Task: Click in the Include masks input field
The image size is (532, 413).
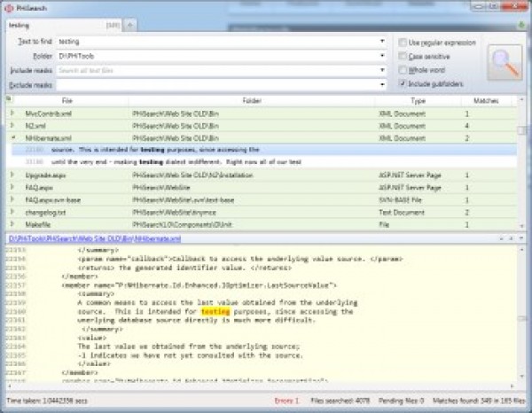Action: pos(213,70)
